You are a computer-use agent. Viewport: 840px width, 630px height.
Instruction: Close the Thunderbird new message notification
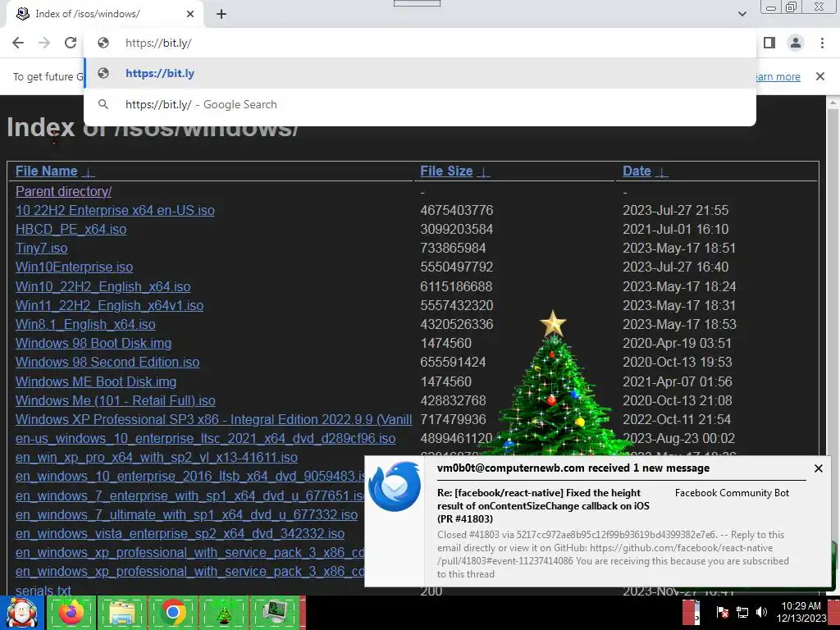(x=818, y=468)
